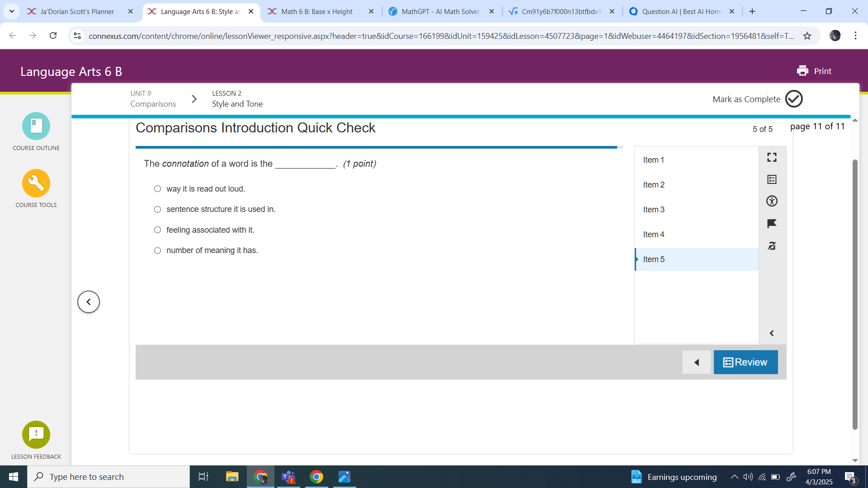Switch to MathGPT - AI Math Solver tab
The image size is (868, 488).
coord(440,12)
